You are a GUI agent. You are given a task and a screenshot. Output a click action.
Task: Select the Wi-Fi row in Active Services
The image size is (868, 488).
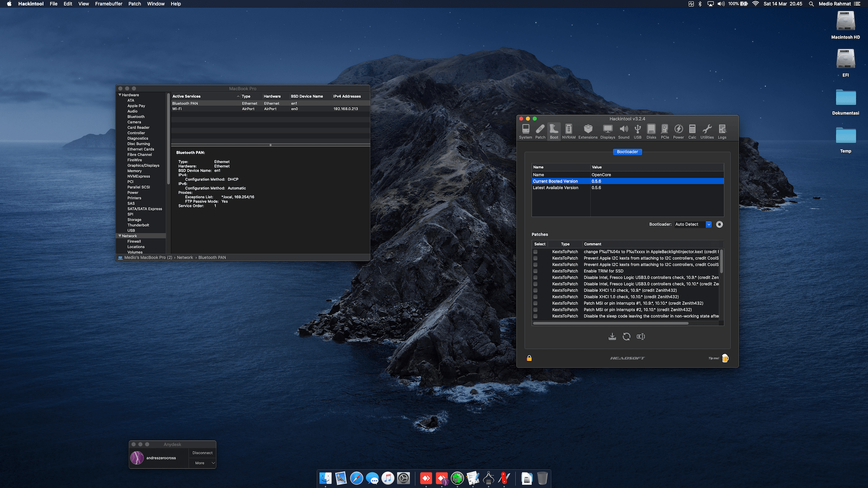click(270, 109)
